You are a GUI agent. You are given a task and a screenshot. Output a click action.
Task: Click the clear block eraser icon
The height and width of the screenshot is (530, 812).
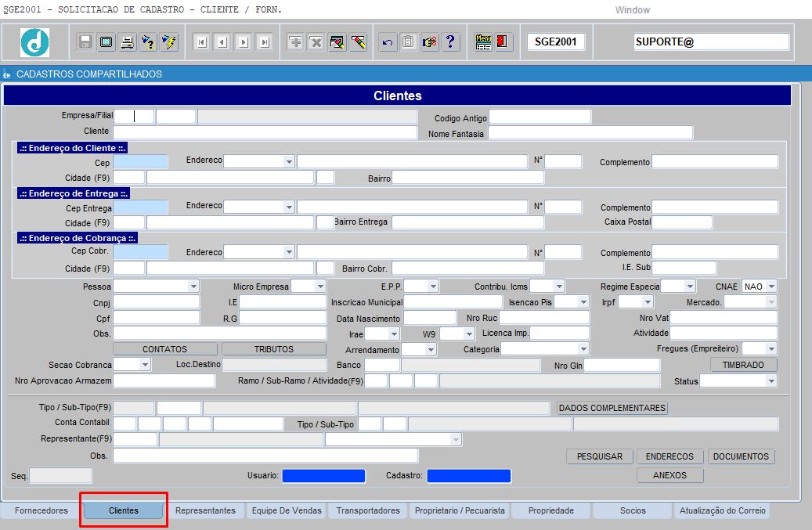(337, 42)
